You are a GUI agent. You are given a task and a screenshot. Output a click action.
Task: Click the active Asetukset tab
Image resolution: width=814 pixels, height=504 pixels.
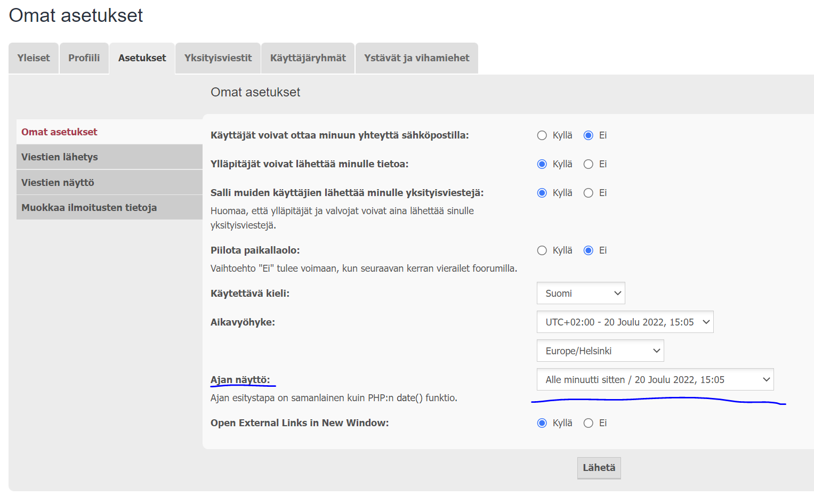[142, 58]
